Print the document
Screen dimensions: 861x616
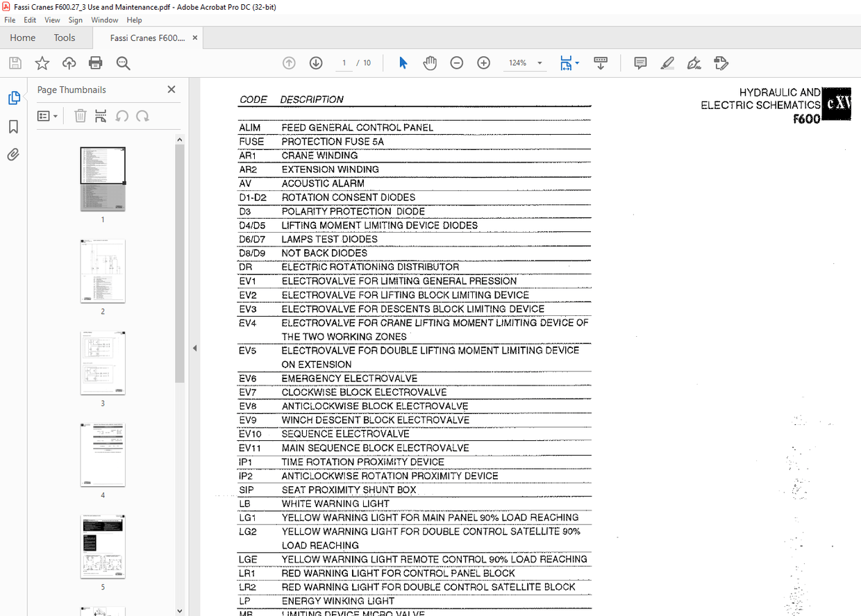click(95, 63)
